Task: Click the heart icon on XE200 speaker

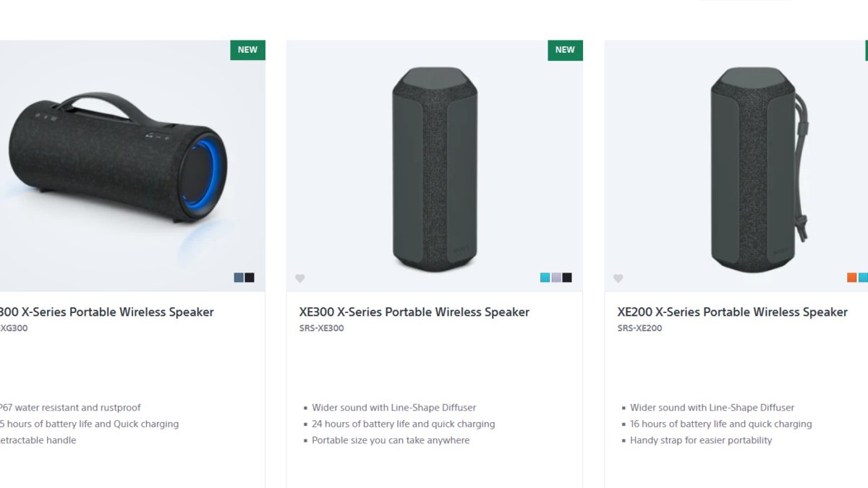Action: (x=618, y=278)
